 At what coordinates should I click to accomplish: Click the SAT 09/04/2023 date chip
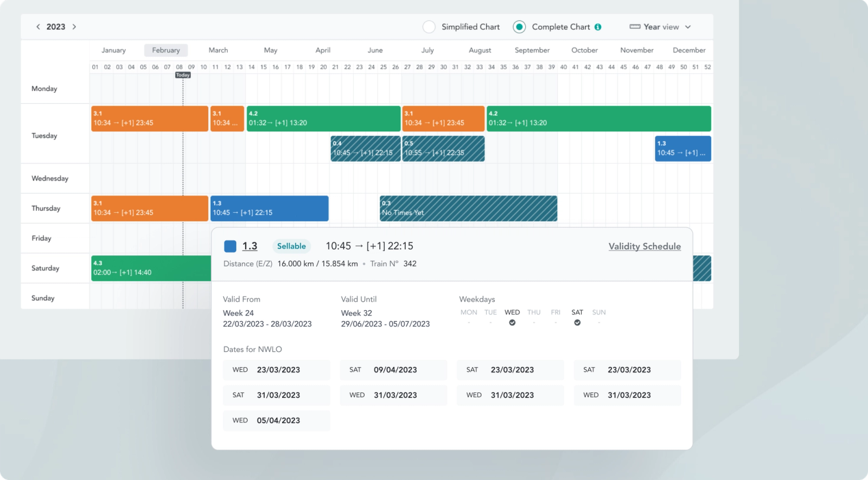pos(393,370)
